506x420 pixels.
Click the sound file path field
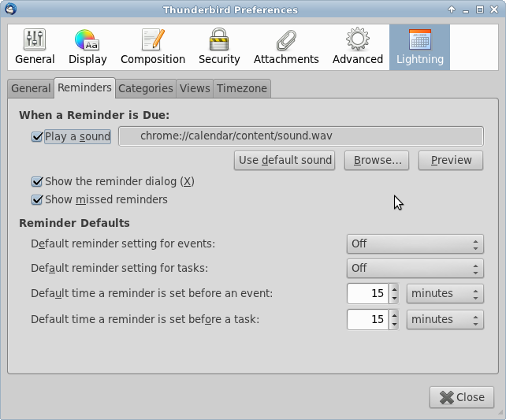pos(301,136)
